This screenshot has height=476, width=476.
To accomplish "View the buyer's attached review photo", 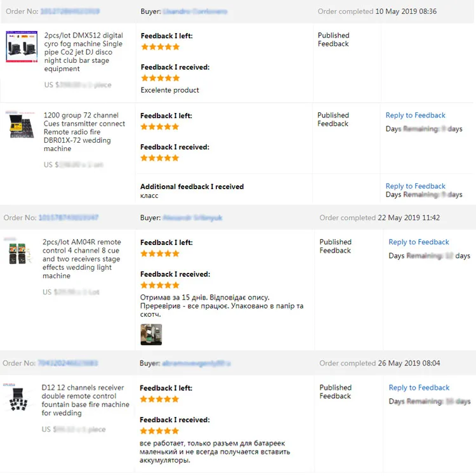I will (151, 334).
